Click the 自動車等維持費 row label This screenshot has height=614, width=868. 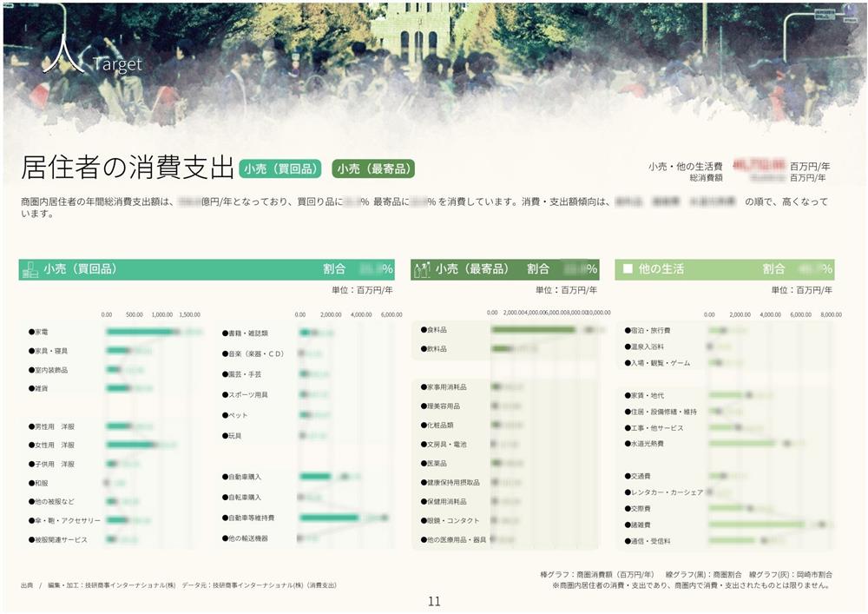248,518
